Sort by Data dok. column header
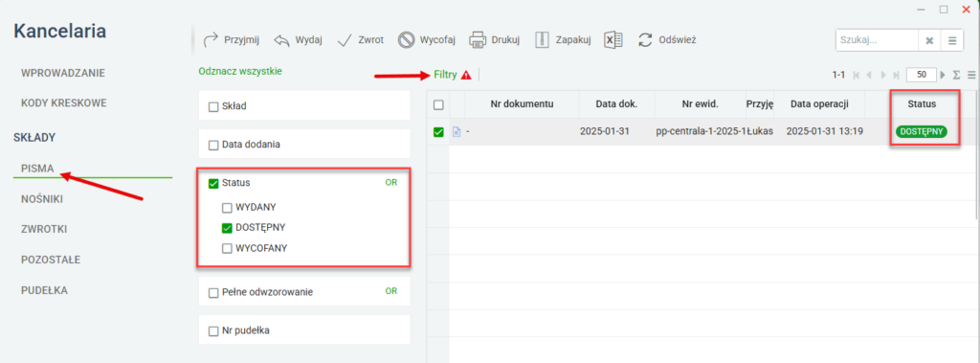This screenshot has width=980, height=363. coord(617,103)
